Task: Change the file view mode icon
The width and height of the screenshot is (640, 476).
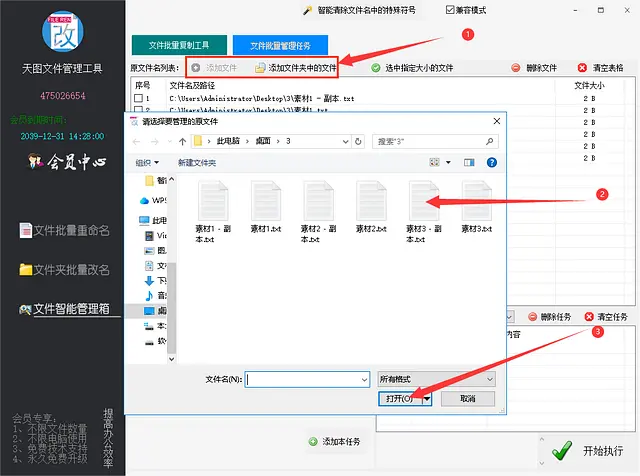Action: 434,162
